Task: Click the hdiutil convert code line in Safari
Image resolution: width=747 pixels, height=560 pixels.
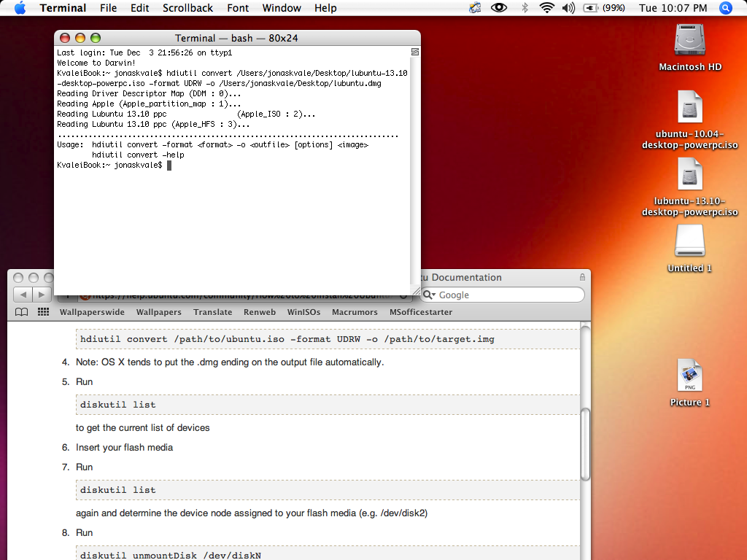Action: tap(328, 339)
